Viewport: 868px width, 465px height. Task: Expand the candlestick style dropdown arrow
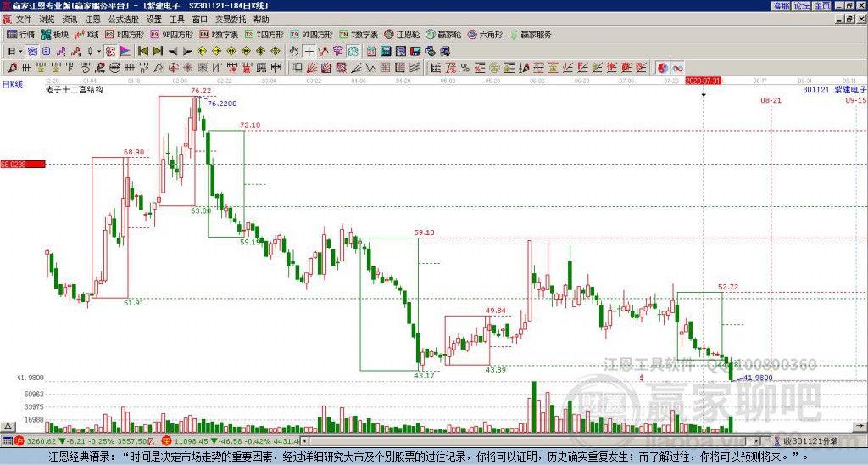(x=98, y=52)
